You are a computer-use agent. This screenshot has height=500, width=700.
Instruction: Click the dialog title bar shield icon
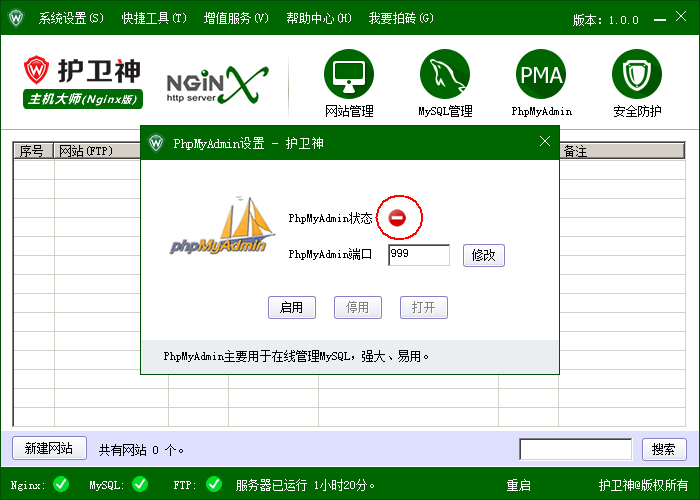click(156, 143)
